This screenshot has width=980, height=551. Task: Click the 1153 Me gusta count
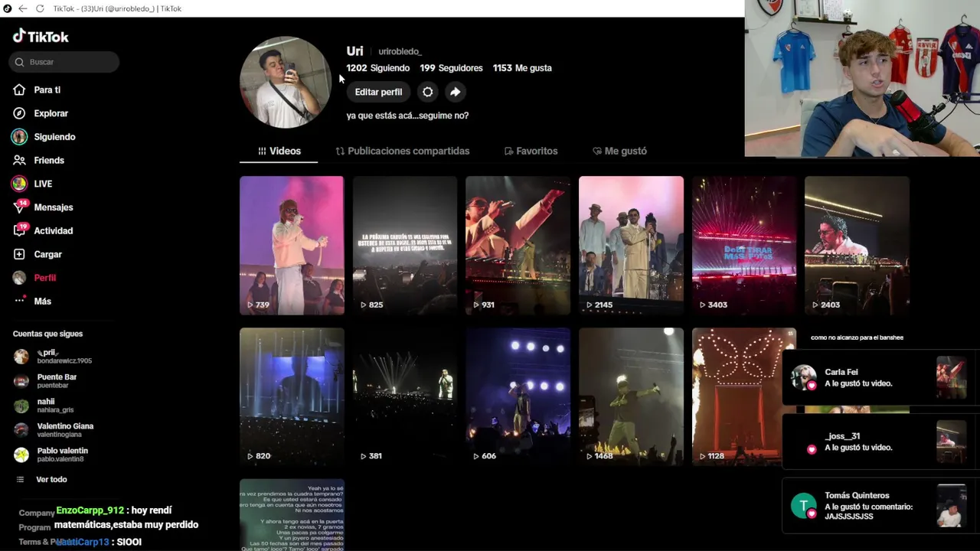(x=522, y=68)
